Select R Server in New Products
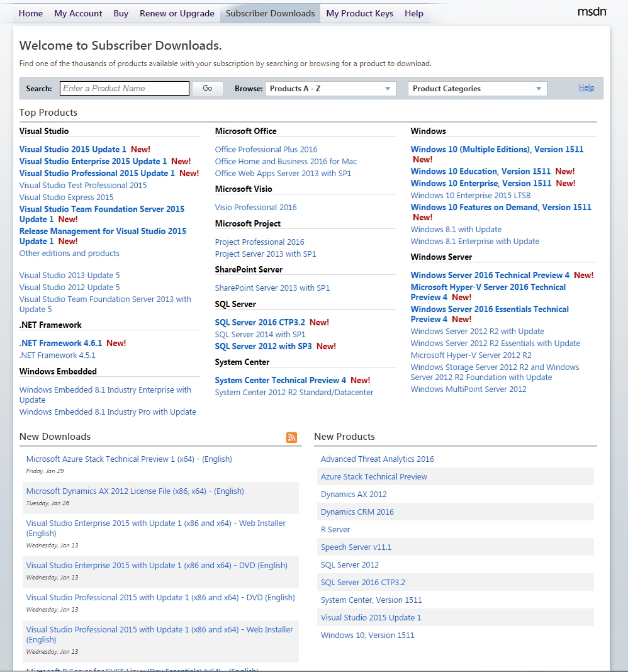The width and height of the screenshot is (628, 672). 335,530
